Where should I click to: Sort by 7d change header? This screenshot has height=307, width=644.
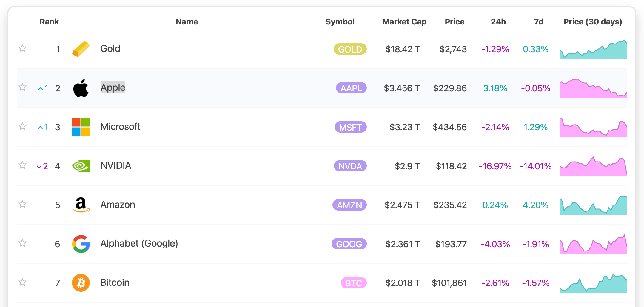click(x=539, y=22)
